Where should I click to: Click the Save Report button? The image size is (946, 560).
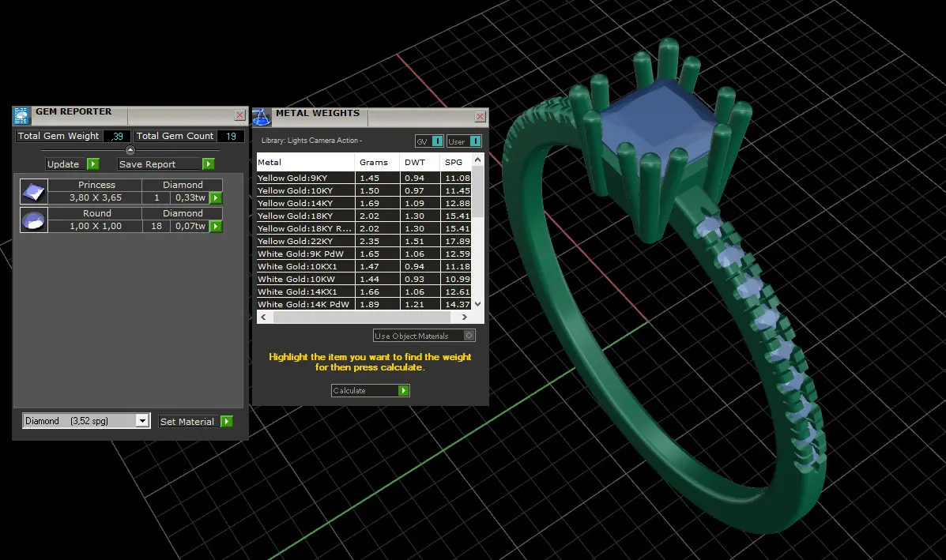[166, 164]
